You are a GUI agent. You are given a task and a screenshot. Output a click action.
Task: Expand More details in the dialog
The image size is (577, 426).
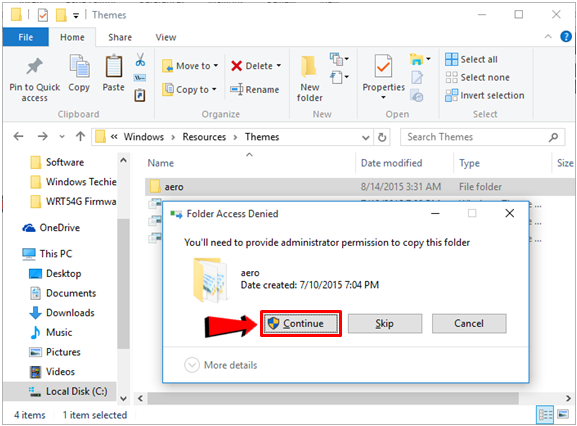point(221,365)
